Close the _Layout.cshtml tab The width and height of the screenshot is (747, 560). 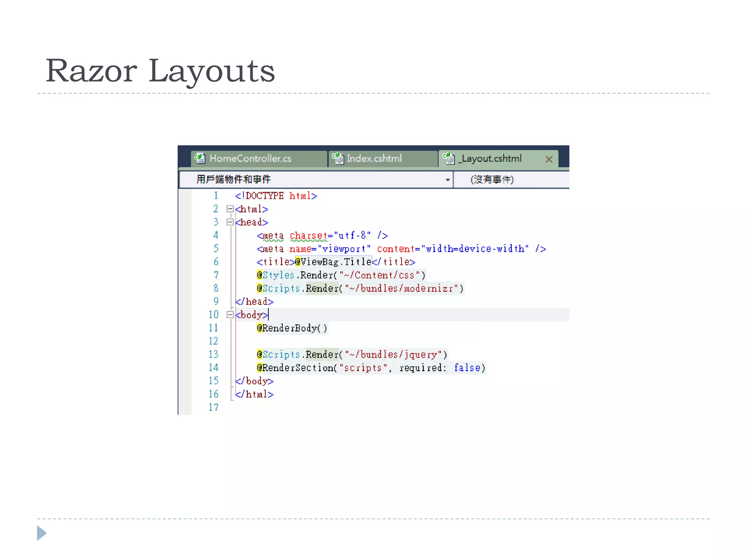[x=549, y=159]
